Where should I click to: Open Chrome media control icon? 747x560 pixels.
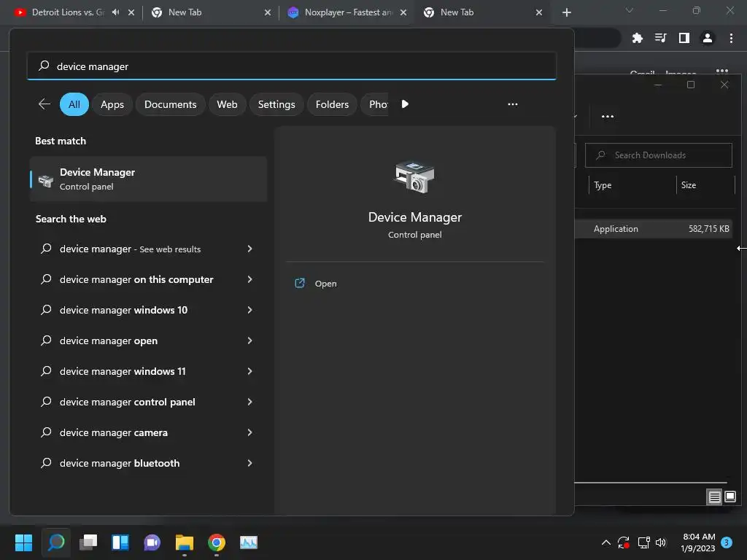[x=661, y=38]
